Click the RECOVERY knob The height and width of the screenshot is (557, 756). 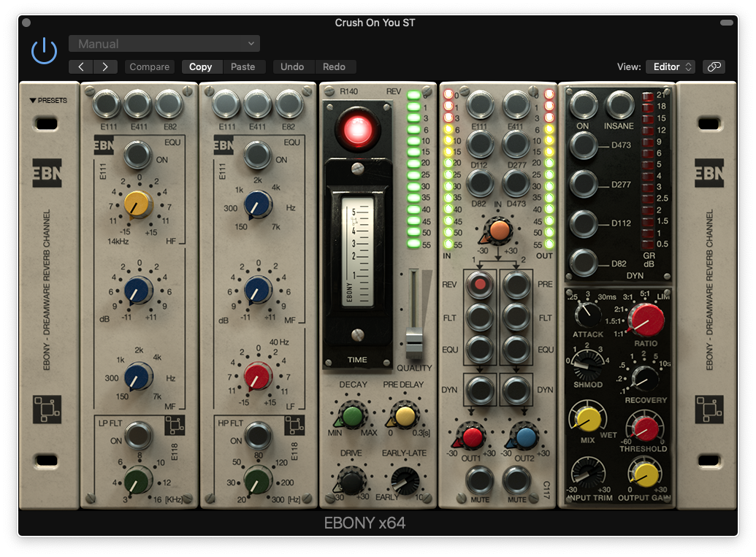(x=645, y=378)
